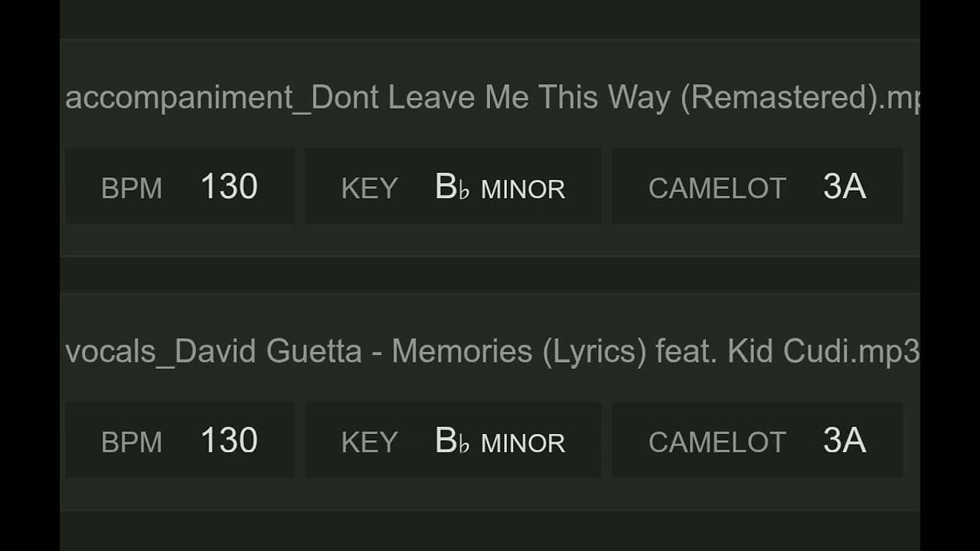
Task: Click the BPM label of the accompaniment track
Action: pos(132,188)
